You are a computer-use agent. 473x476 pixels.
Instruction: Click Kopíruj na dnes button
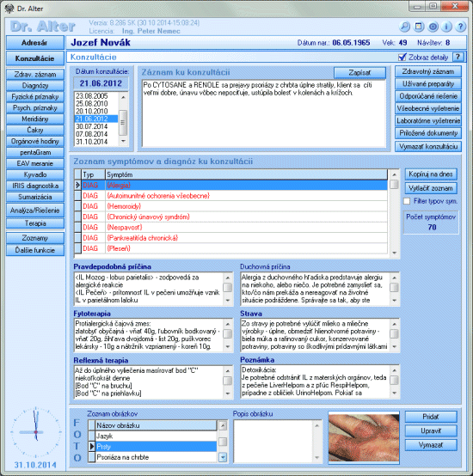coord(431,174)
